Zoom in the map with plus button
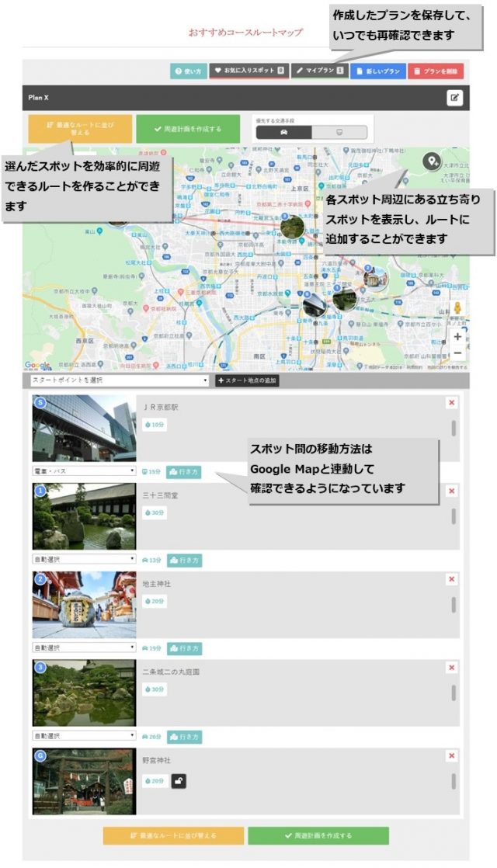 (457, 337)
